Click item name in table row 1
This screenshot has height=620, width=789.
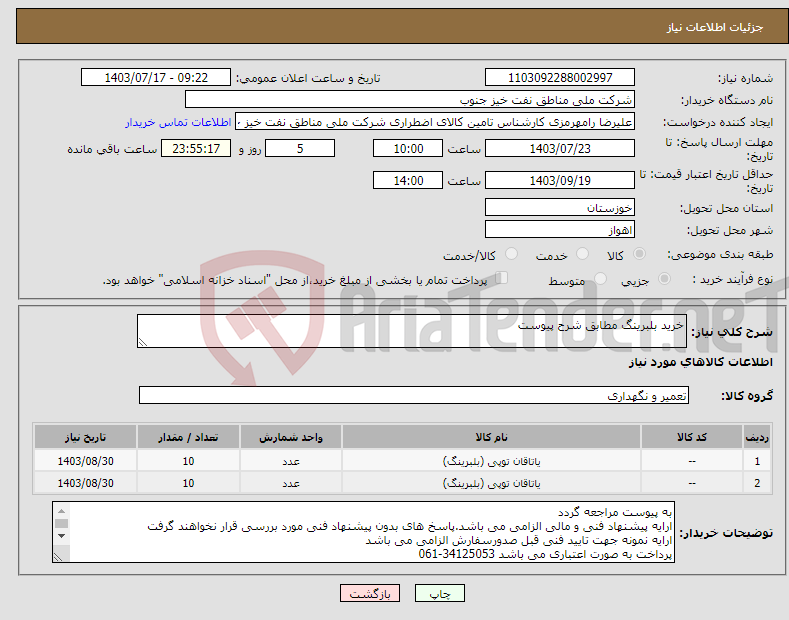(491, 461)
